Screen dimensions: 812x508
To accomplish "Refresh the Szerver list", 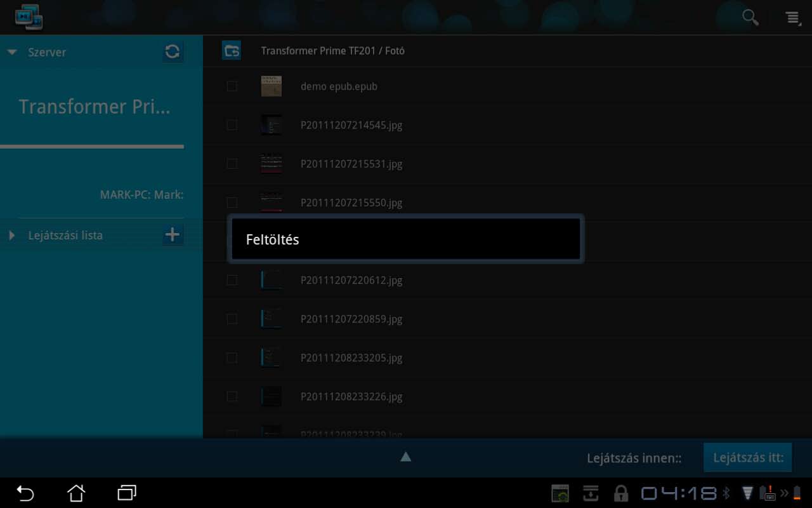I will click(173, 52).
